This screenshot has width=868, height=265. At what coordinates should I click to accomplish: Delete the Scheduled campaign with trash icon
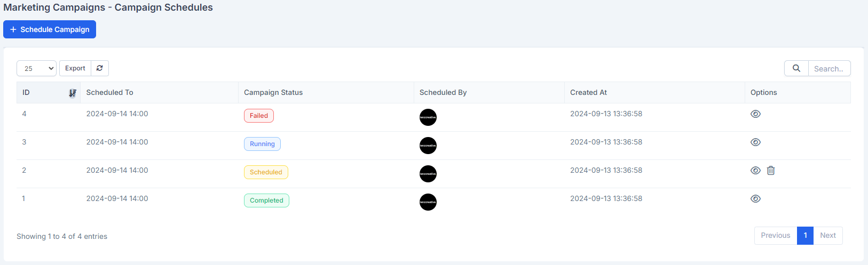(771, 171)
